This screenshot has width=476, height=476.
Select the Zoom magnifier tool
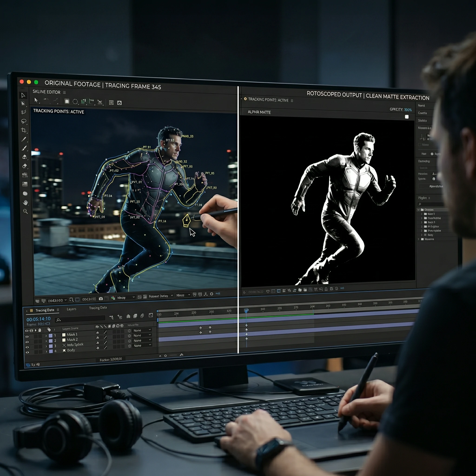[25, 212]
